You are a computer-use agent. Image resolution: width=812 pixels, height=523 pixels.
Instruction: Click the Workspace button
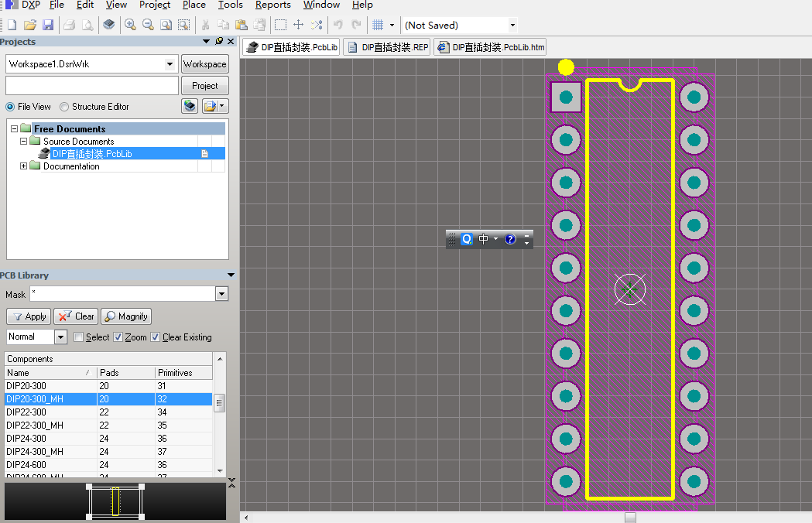click(x=204, y=64)
